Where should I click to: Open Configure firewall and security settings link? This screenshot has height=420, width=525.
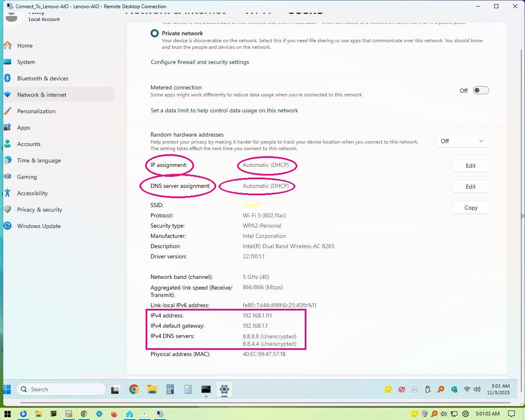pyautogui.click(x=200, y=62)
